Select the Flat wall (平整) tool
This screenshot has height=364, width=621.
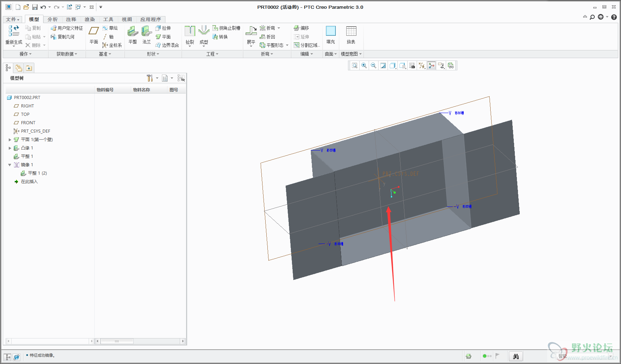click(x=133, y=35)
